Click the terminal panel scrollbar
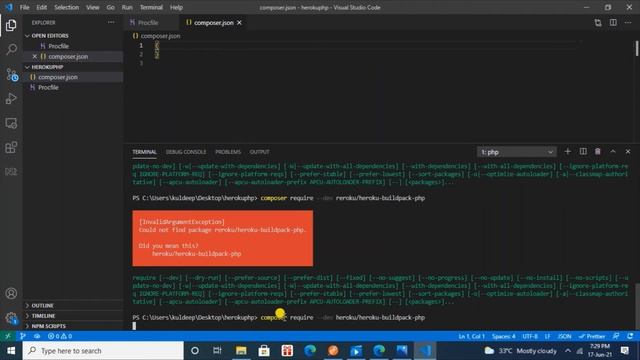 [637, 307]
